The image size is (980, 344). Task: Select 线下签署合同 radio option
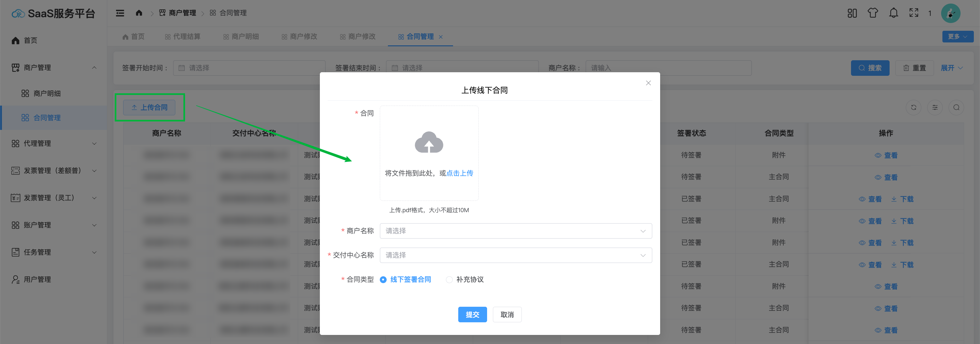383,280
